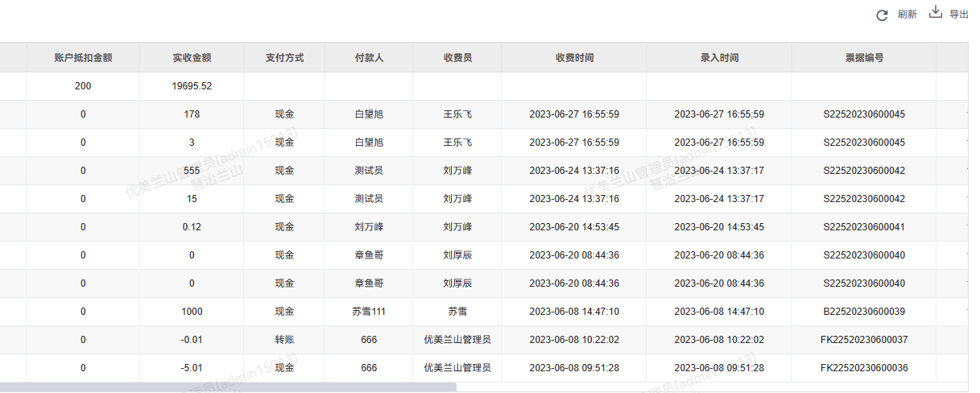
Task: Click payer name 苏雪111
Action: pos(369,312)
